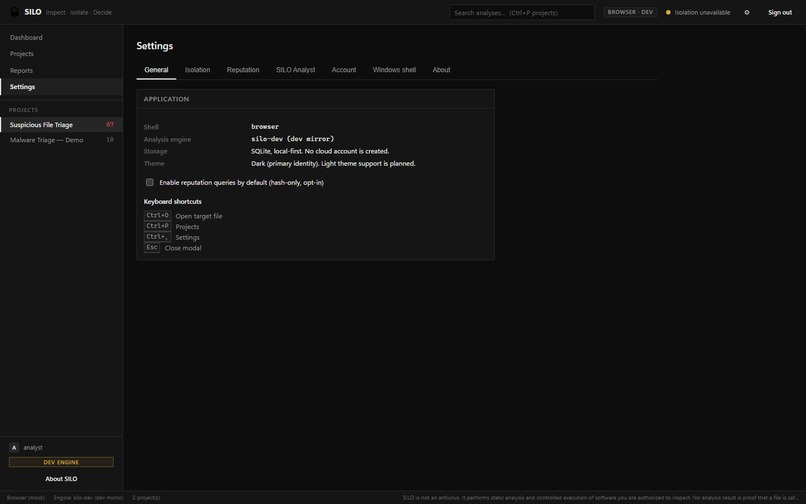The image size is (806, 504).
Task: Click the '10' count beside Malware Triage
Action: pos(110,140)
